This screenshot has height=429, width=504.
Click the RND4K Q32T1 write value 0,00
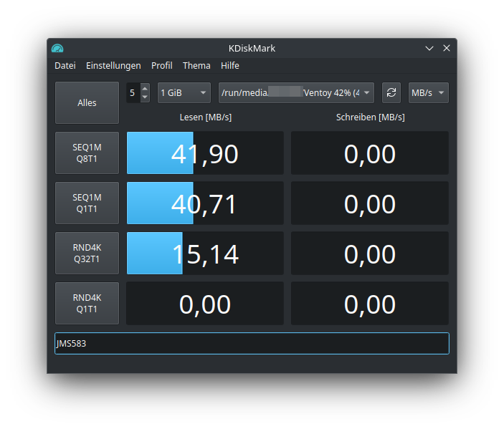tap(370, 253)
